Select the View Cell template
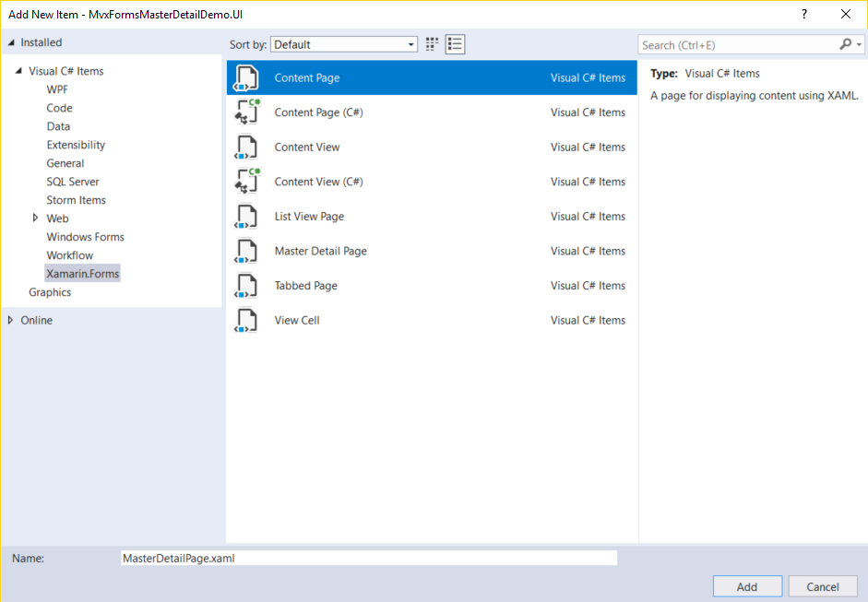Screen dimensions: 868x602 (298, 320)
